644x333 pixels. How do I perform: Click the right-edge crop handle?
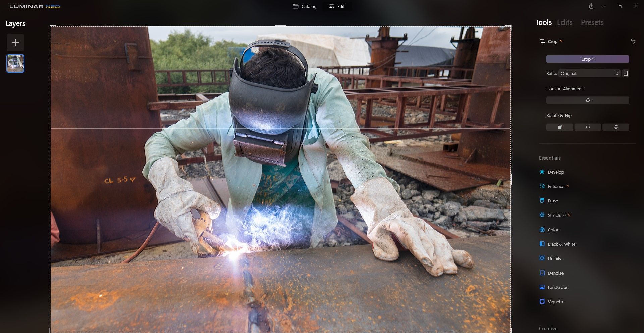click(511, 180)
